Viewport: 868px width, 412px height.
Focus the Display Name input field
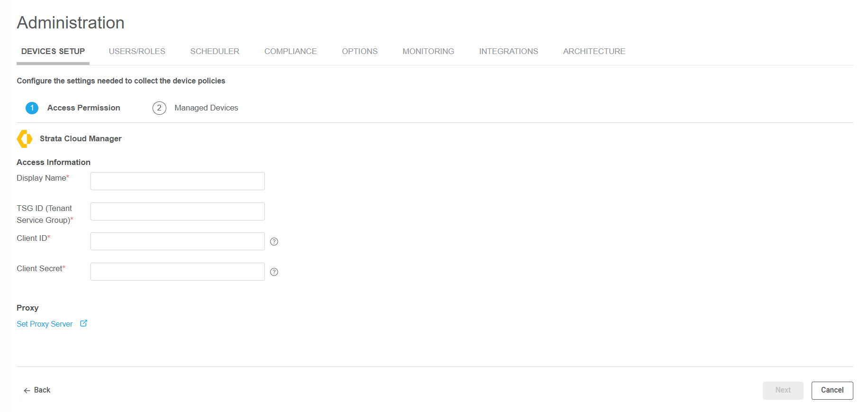pyautogui.click(x=178, y=181)
